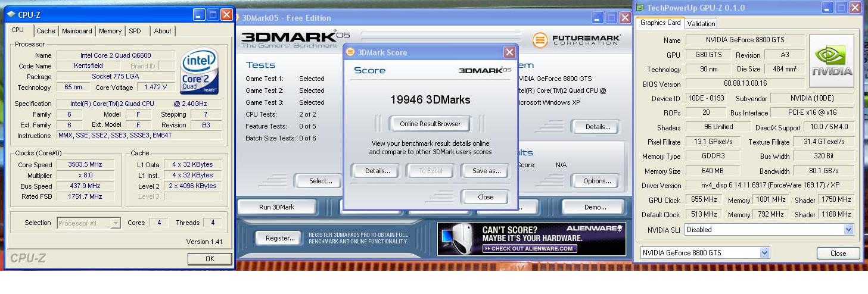Screen dimensions: 868x294
Task: Open the Online ResultBrowser
Action: point(430,124)
